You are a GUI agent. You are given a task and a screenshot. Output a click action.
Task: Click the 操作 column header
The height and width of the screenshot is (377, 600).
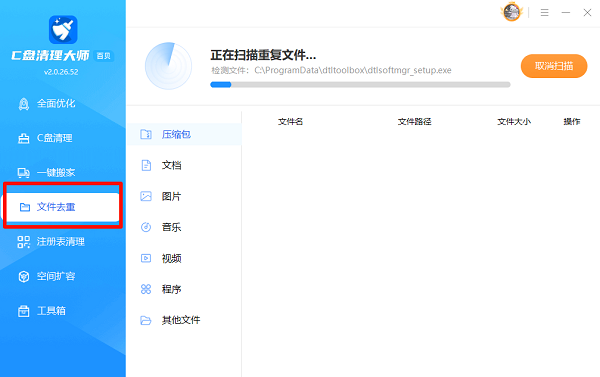tap(572, 122)
